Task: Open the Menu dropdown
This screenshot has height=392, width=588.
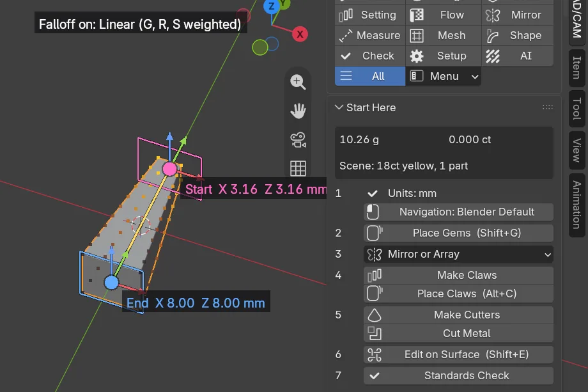Action: [444, 76]
